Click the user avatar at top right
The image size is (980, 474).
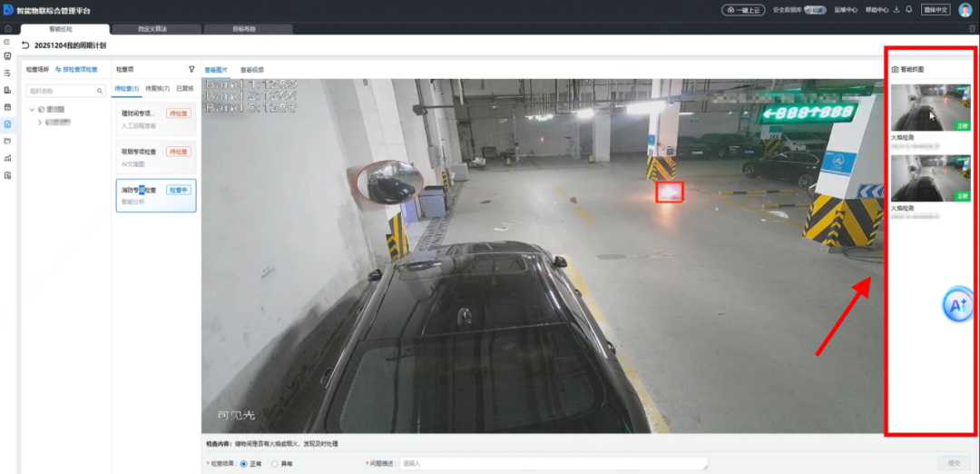965,10
